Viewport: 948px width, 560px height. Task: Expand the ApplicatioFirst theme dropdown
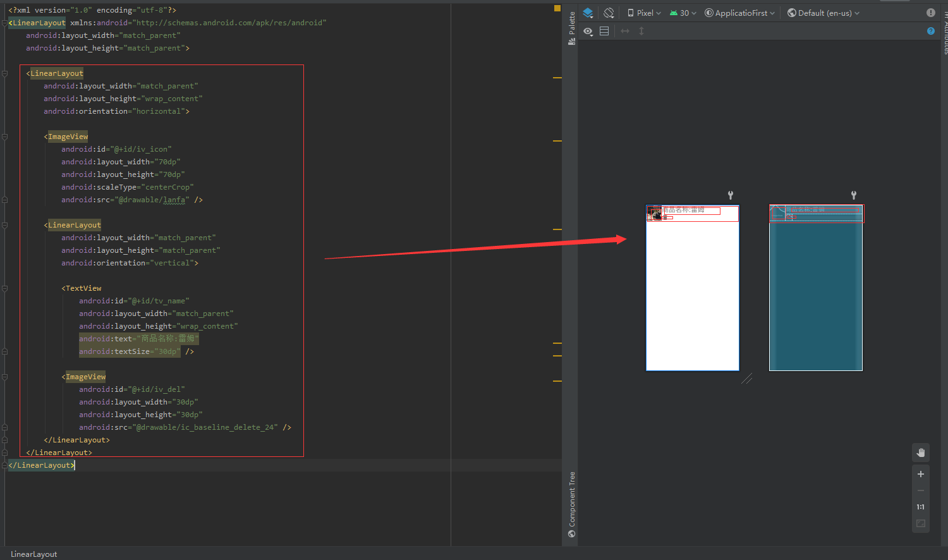point(740,13)
